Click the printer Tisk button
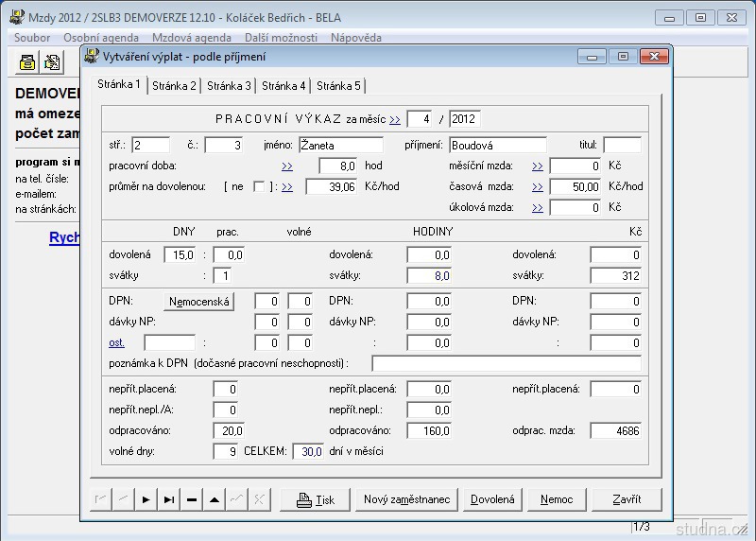This screenshot has width=756, height=541. tap(315, 499)
